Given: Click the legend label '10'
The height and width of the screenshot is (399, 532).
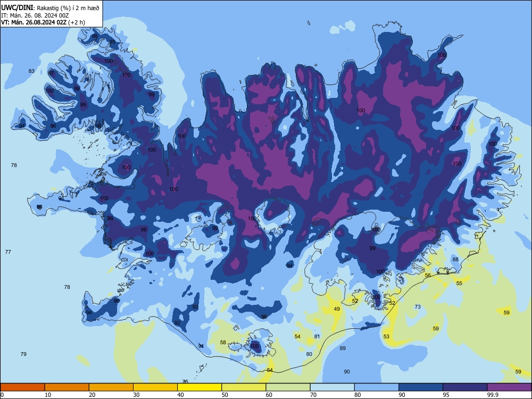Looking at the screenshot, I should click(x=48, y=395).
